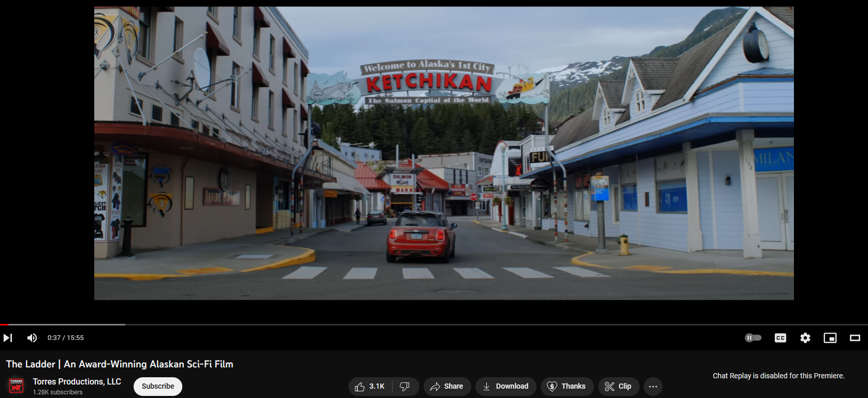868x398 pixels.
Task: Dislike this video
Action: tap(406, 387)
